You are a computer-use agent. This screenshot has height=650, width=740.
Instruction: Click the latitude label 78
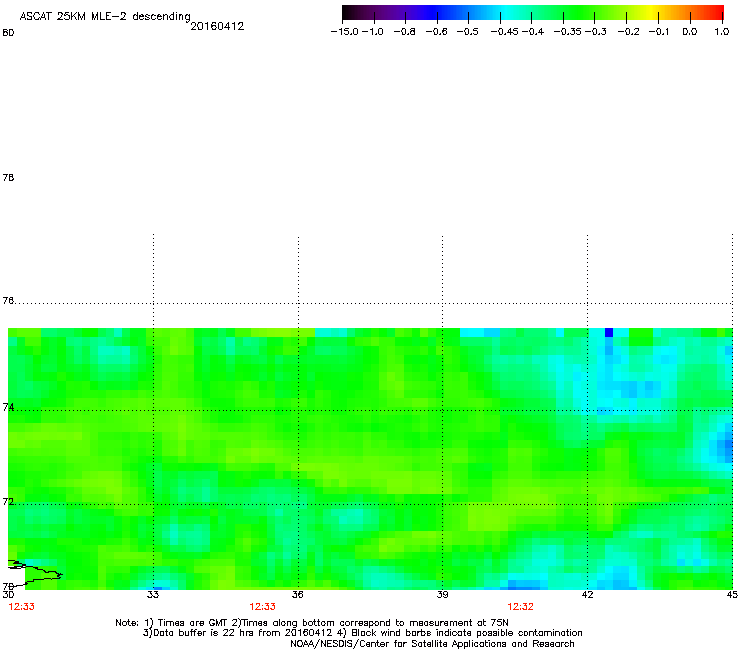pos(8,177)
